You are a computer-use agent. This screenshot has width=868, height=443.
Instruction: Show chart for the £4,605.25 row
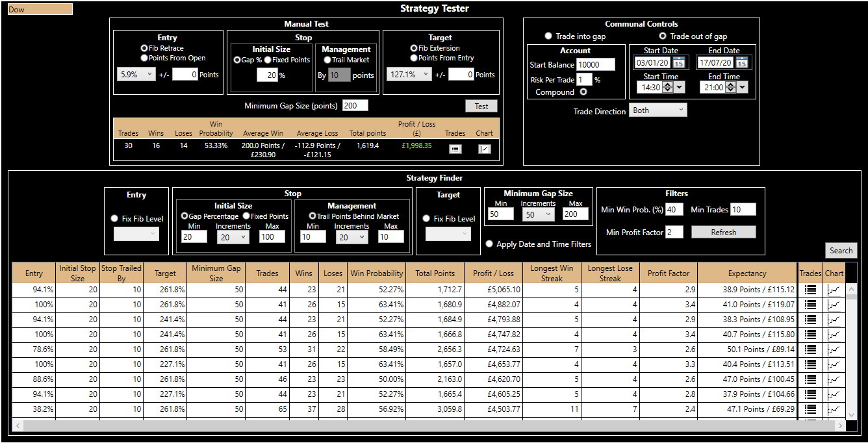click(x=834, y=394)
